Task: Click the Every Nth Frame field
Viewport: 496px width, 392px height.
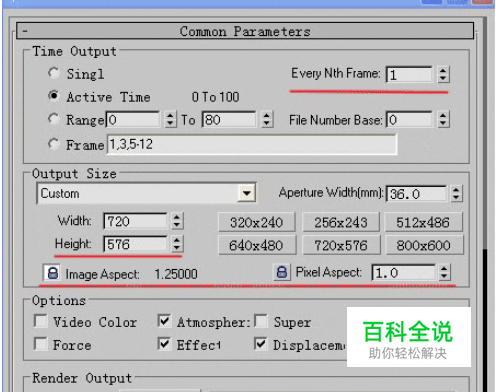Action: [410, 74]
